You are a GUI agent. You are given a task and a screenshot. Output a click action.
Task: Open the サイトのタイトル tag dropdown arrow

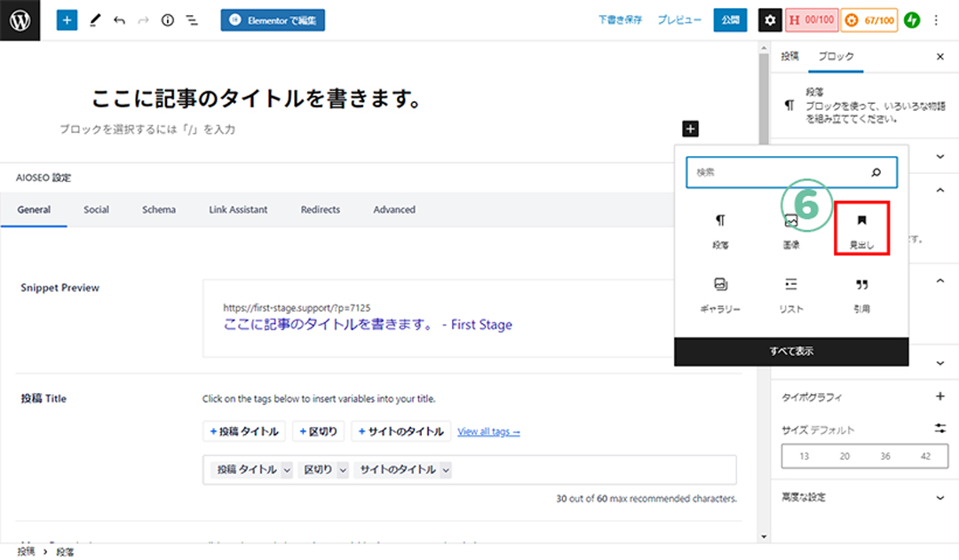click(445, 470)
